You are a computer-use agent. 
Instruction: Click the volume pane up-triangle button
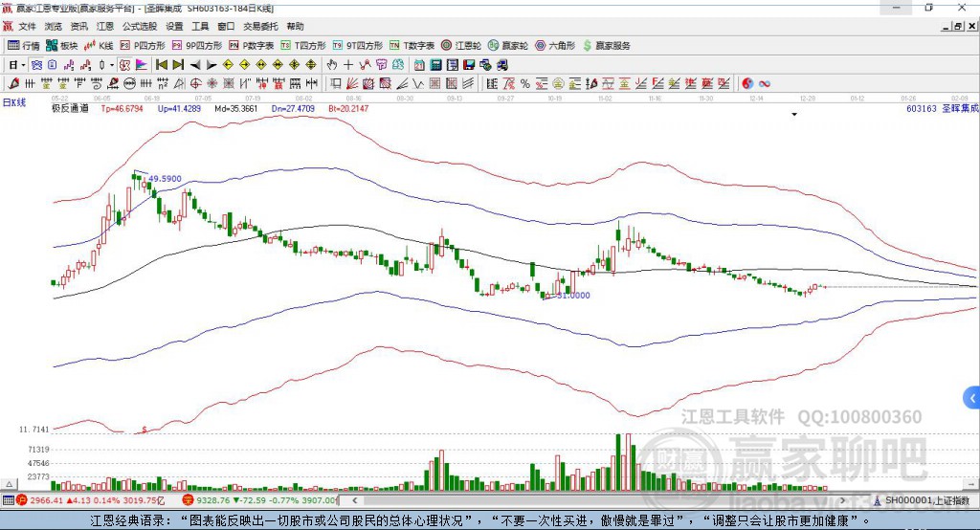[9, 484]
